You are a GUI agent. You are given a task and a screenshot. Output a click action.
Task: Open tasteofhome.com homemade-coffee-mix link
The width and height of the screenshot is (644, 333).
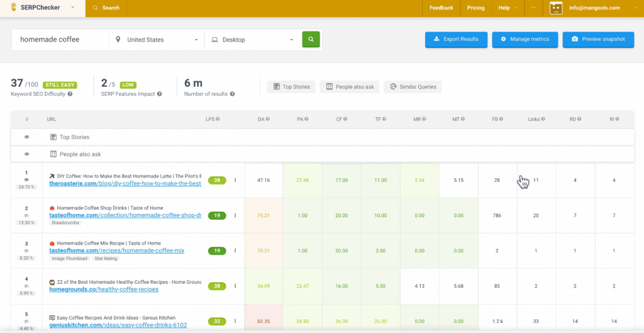coord(116,251)
